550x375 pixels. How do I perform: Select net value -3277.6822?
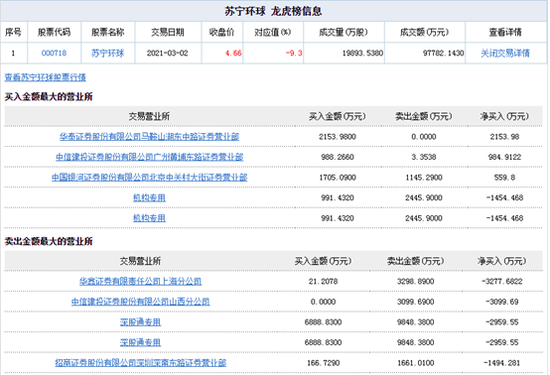coord(502,281)
